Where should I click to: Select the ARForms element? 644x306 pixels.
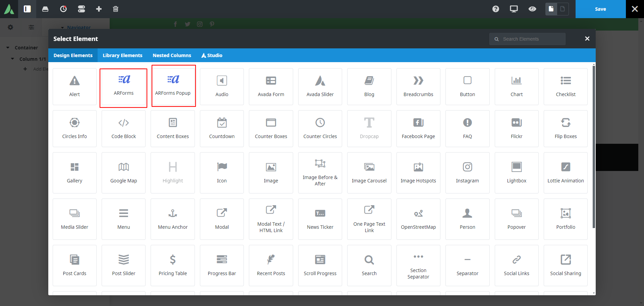point(123,87)
